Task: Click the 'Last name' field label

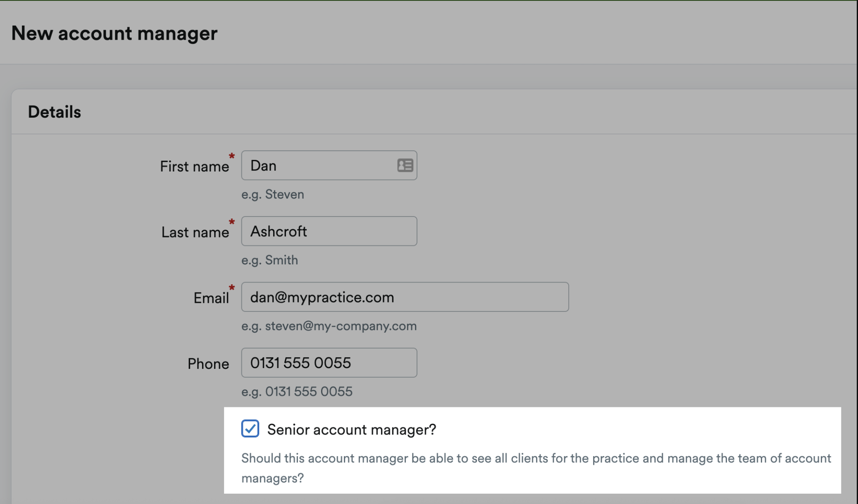Action: click(195, 232)
